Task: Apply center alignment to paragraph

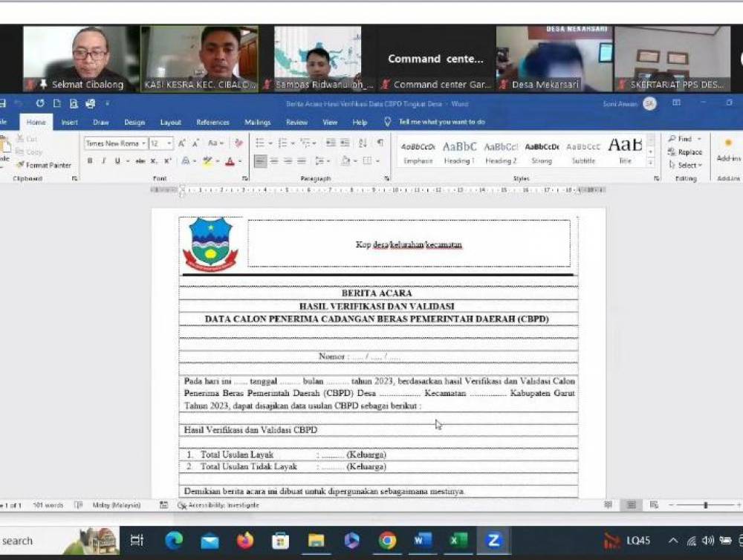Action: 274,161
